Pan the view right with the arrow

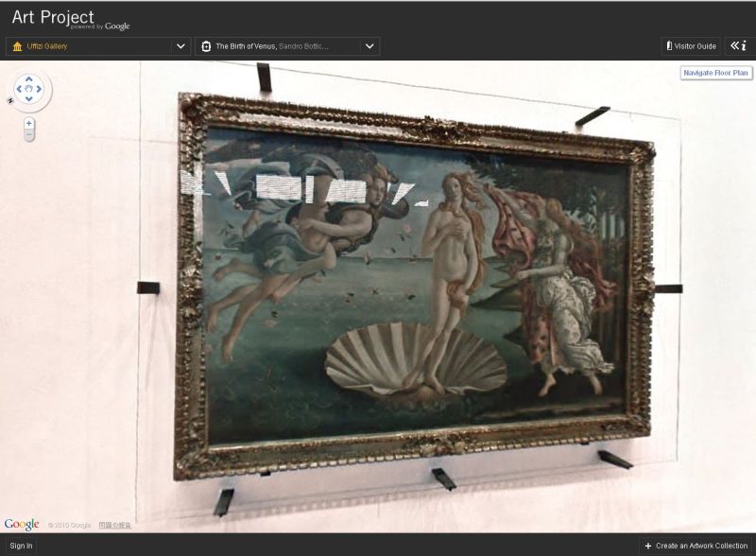point(39,89)
